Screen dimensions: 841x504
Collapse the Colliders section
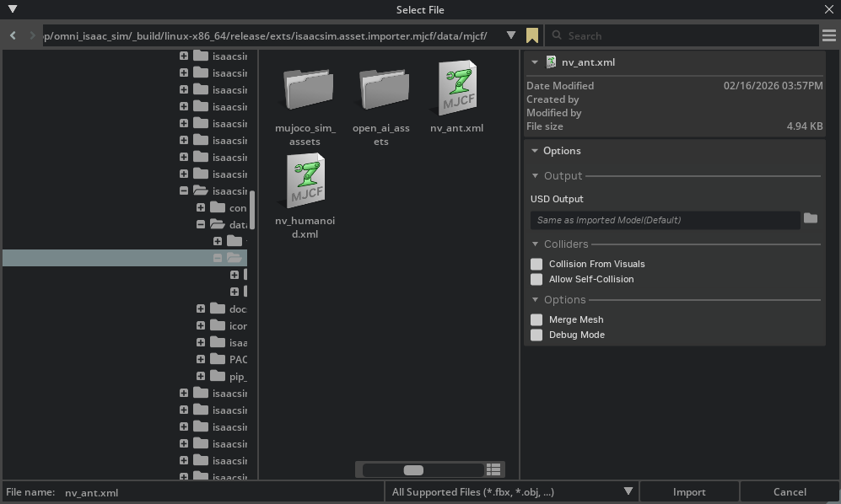point(534,244)
